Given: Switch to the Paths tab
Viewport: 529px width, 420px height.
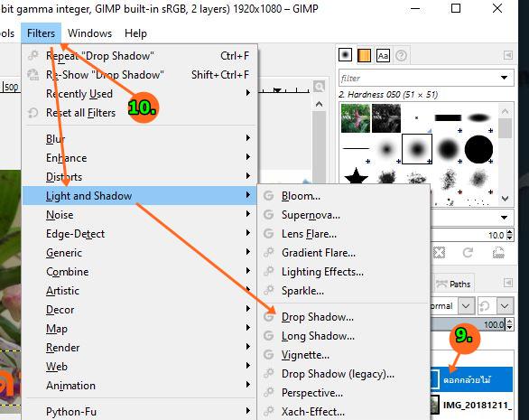Looking at the screenshot, I should 453,284.
